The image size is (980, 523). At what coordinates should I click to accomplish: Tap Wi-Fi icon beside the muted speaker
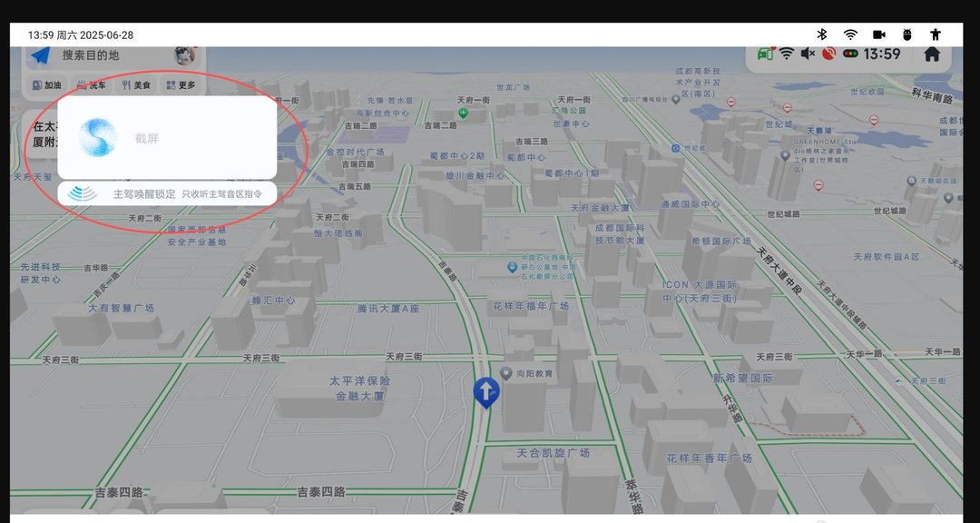coord(786,54)
